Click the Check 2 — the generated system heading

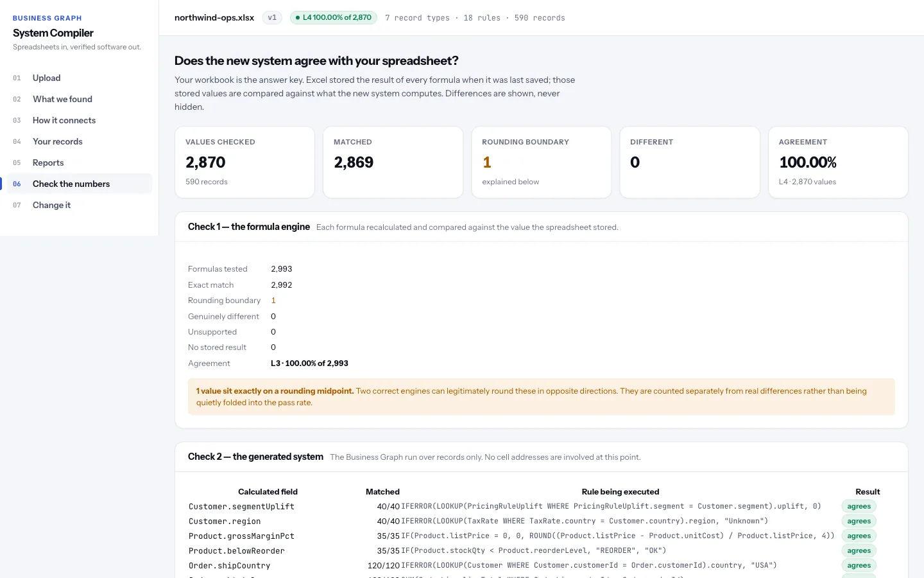pyautogui.click(x=255, y=457)
